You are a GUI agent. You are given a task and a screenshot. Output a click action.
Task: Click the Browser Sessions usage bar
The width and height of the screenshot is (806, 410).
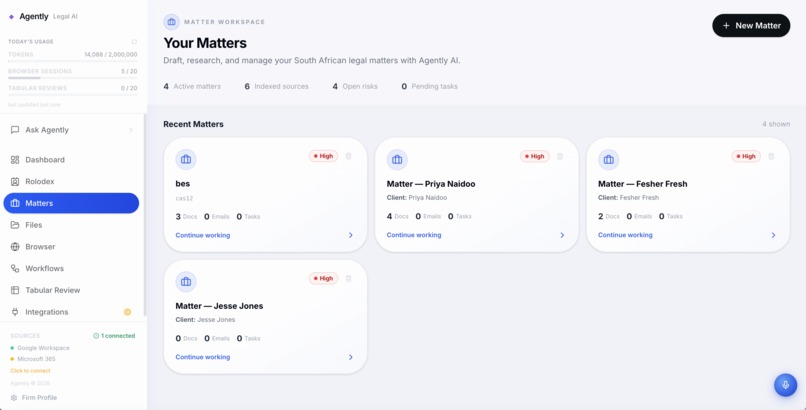point(72,78)
